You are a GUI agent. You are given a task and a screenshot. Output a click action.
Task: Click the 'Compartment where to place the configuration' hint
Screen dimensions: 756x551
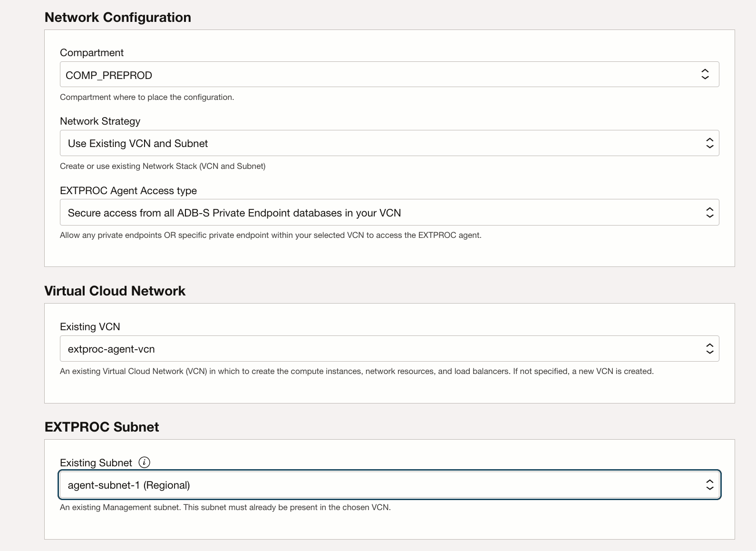tap(147, 98)
